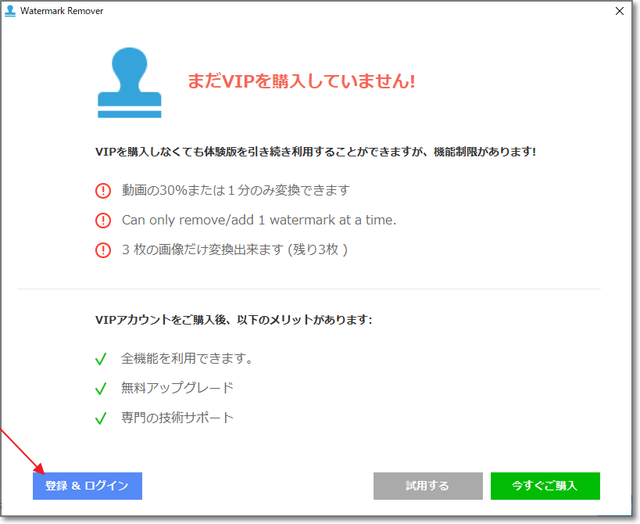
Task: Close the Watermark Remover dialog window
Action: pyautogui.click(x=618, y=10)
